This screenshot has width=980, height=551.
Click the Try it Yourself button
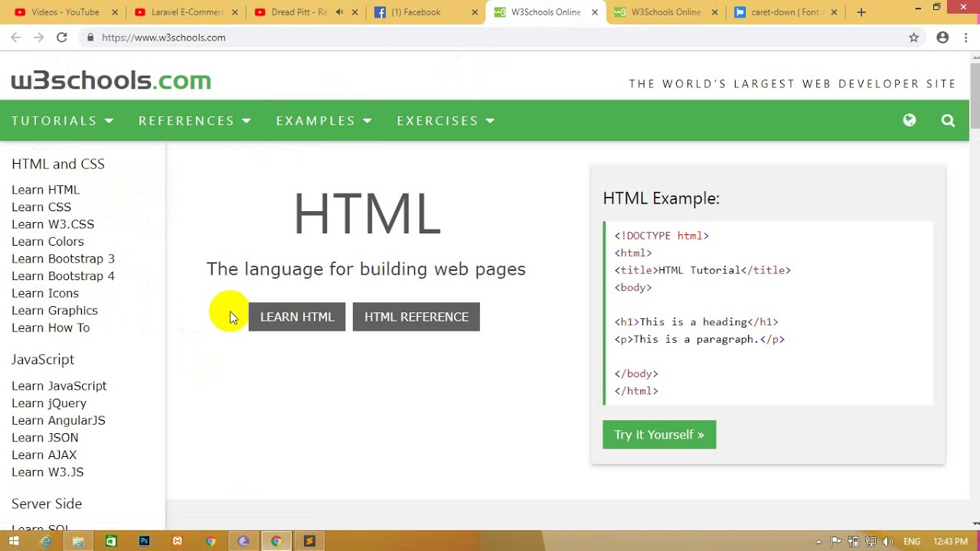coord(659,435)
